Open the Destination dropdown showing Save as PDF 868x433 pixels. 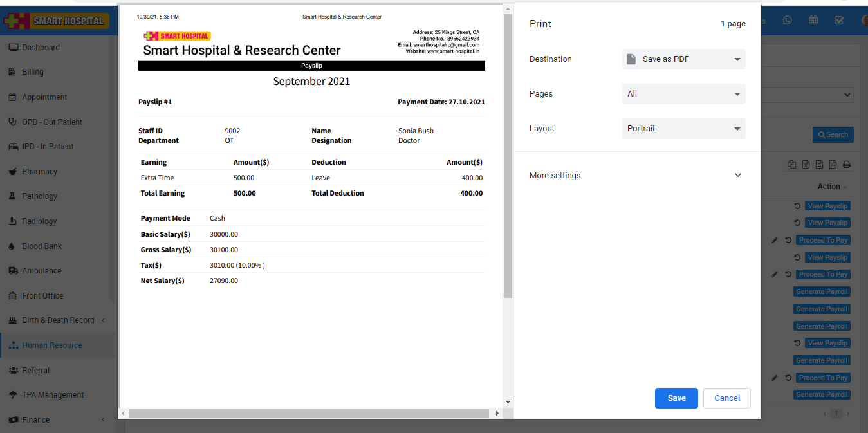coord(683,59)
